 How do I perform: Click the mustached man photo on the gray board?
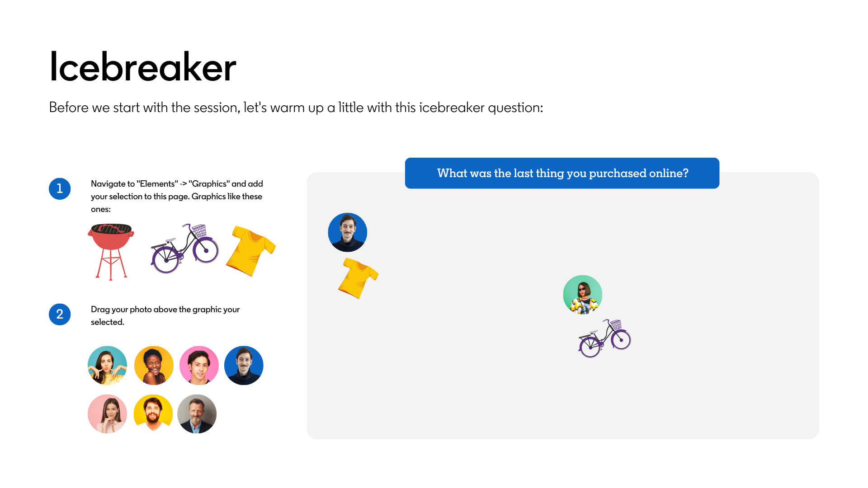click(x=348, y=232)
